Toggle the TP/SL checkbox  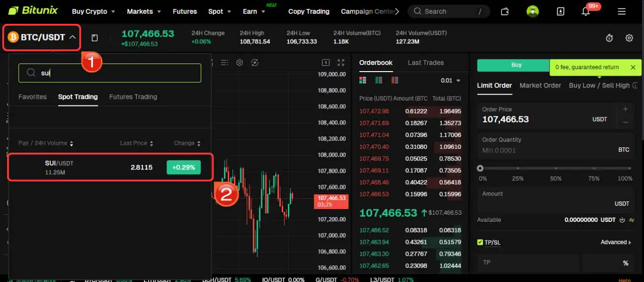(480, 242)
